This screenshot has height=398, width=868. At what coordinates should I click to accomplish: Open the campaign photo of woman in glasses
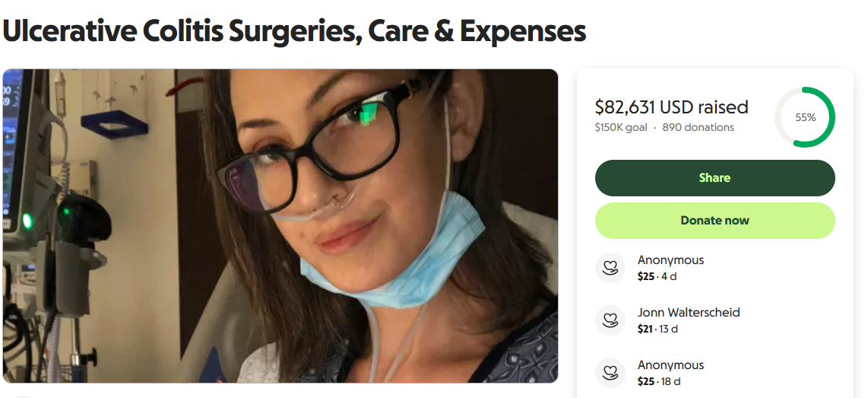(280, 225)
